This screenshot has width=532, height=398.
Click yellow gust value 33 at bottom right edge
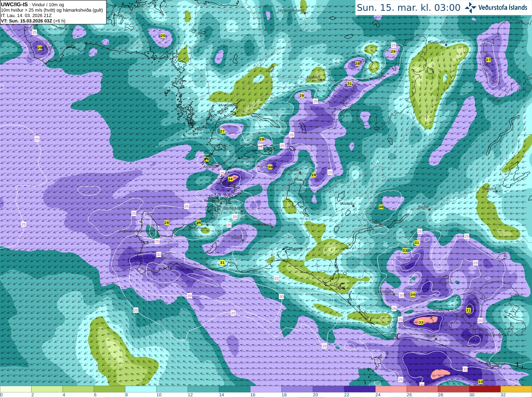pyautogui.click(x=480, y=382)
